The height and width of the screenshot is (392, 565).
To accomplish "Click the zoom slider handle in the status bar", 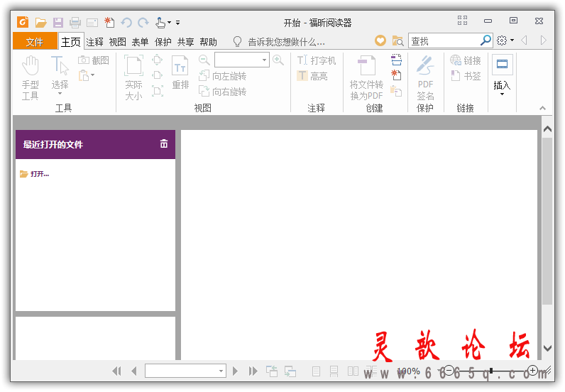I will (x=491, y=371).
